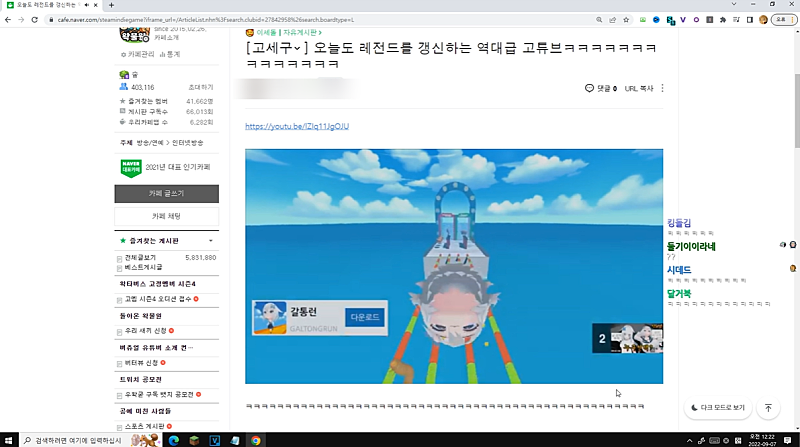This screenshot has width=800, height=447.
Task: Open the Extensions puzzle-piece menu
Action: click(x=723, y=20)
